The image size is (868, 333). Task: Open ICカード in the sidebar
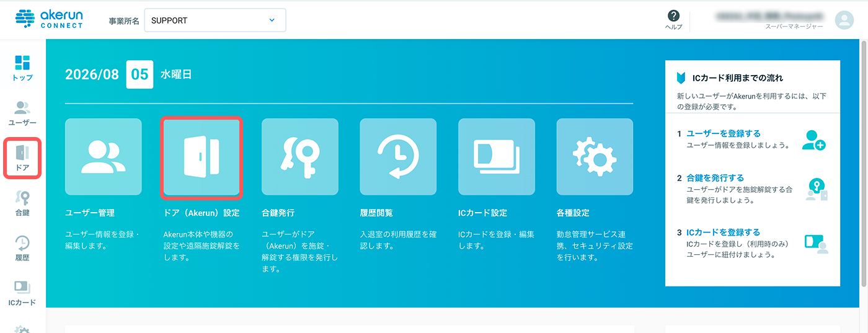tap(22, 293)
